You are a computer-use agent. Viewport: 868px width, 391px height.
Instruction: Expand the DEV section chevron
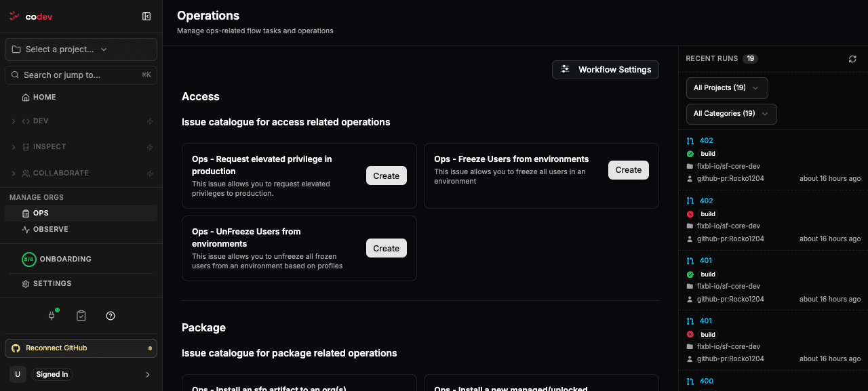[14, 121]
